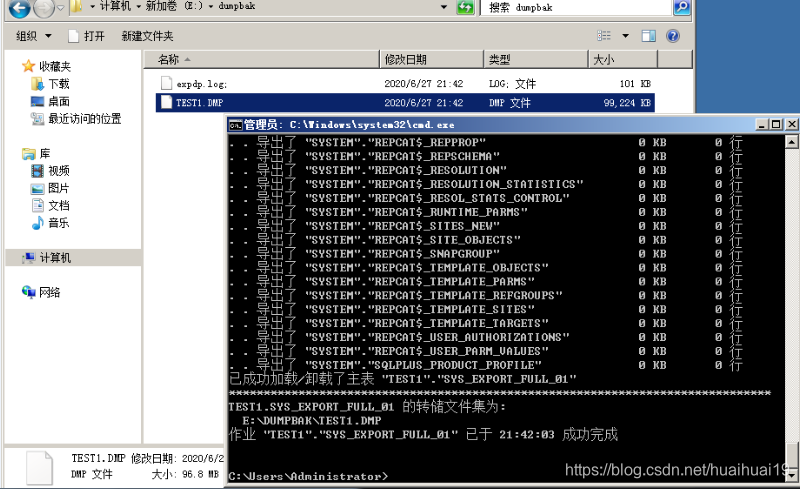Go forward with Explorer forward arrow

[43, 7]
